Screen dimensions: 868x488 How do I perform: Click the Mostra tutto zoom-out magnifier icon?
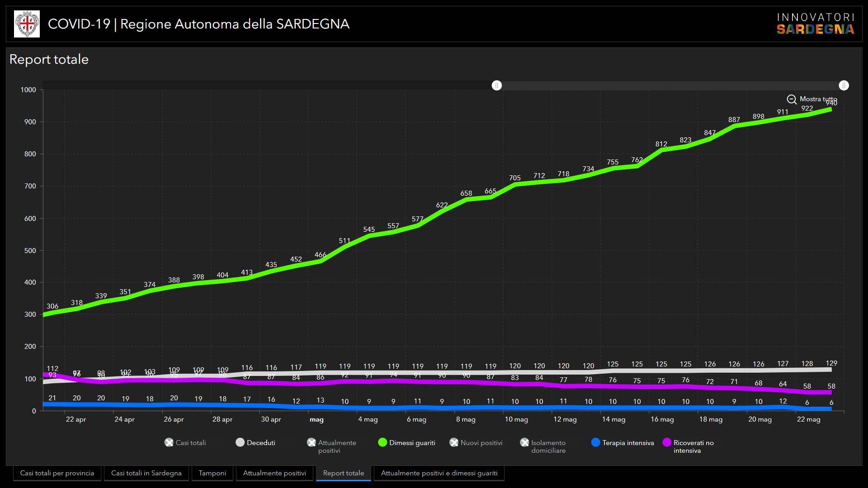[791, 99]
